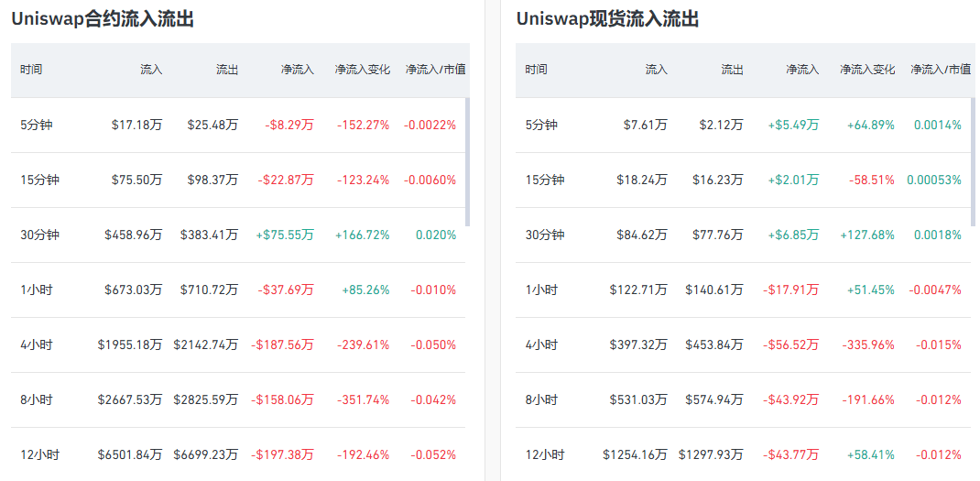
Task: Select the $84.62万 inflow value
Action: coord(642,235)
